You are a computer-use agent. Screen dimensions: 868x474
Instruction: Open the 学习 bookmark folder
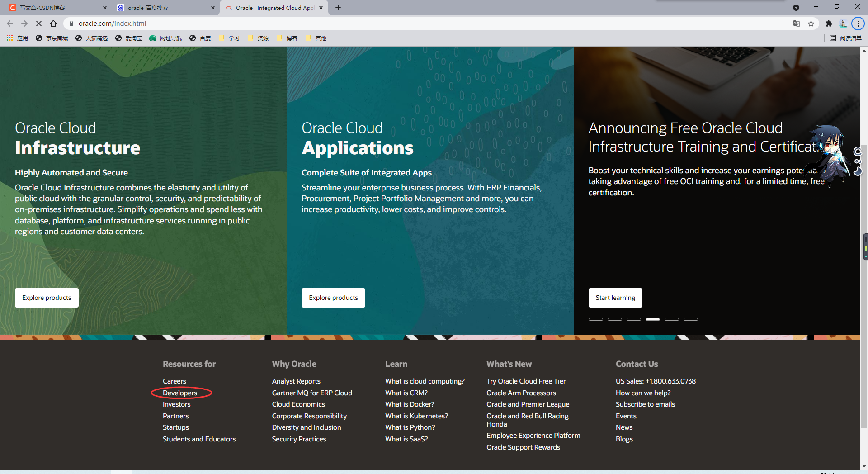click(229, 38)
